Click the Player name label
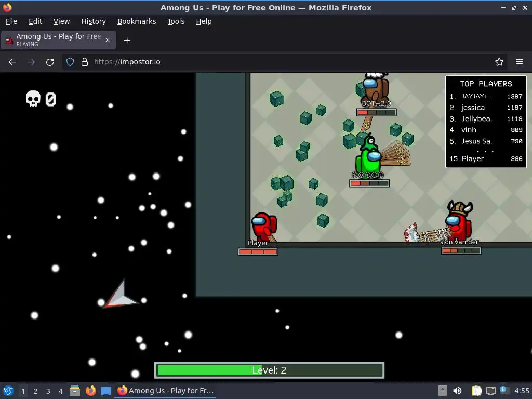 pyautogui.click(x=258, y=243)
